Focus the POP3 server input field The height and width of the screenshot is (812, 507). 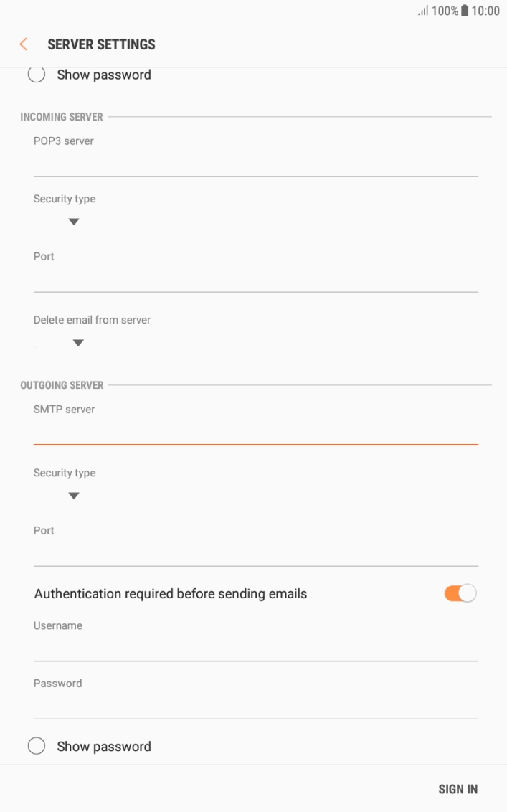pyautogui.click(x=255, y=164)
